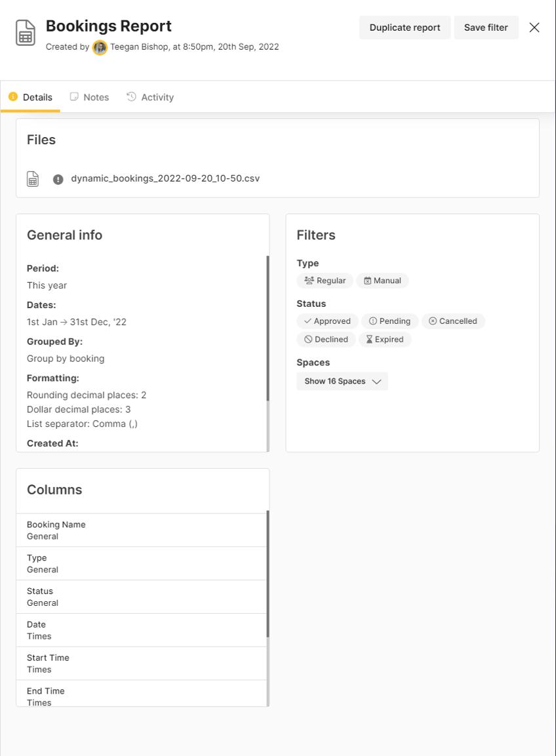The image size is (556, 756).
Task: Save the current filter with Save filter
Action: [x=486, y=28]
